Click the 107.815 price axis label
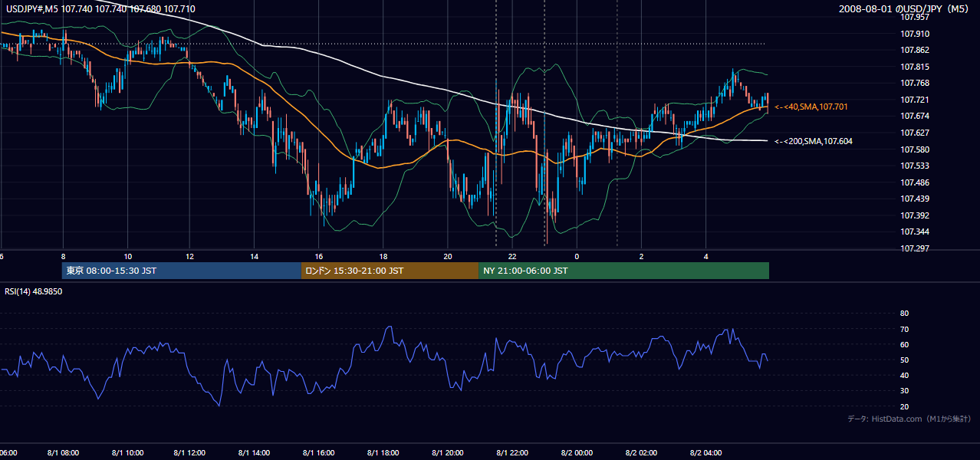Screen dimensions: 980x460 pos(915,67)
